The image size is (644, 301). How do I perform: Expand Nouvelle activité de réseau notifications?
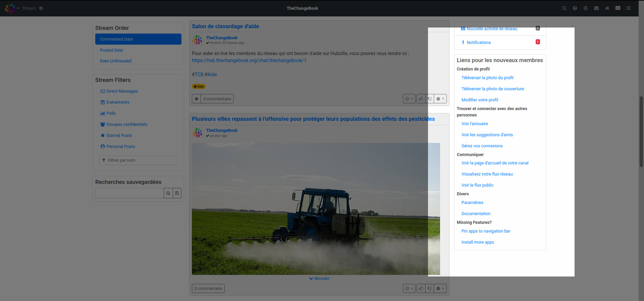click(x=500, y=29)
